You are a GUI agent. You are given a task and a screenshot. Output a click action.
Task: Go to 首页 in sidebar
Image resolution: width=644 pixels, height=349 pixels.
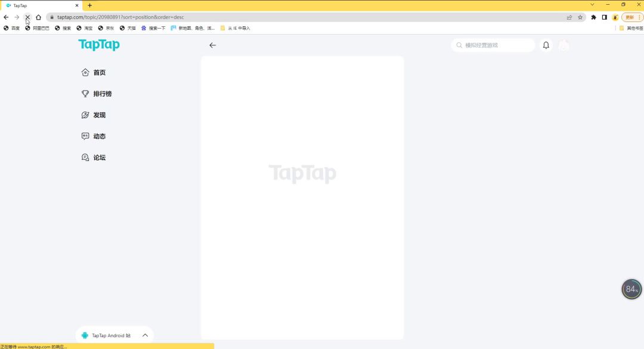click(x=99, y=73)
